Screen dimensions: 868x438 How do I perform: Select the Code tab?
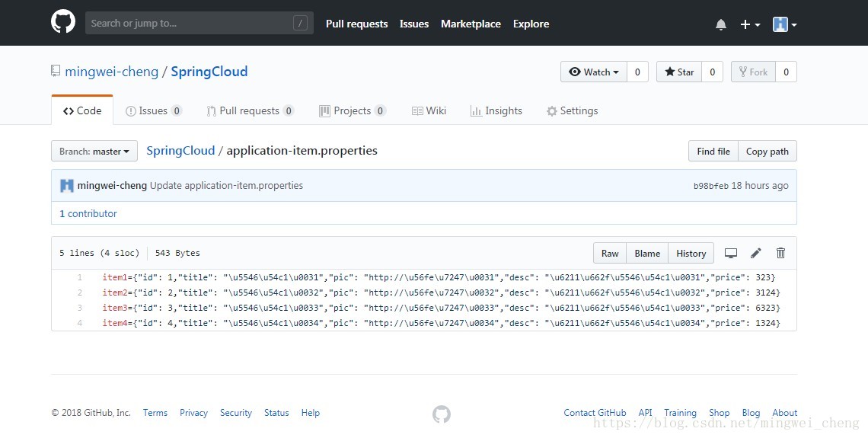[x=82, y=110]
